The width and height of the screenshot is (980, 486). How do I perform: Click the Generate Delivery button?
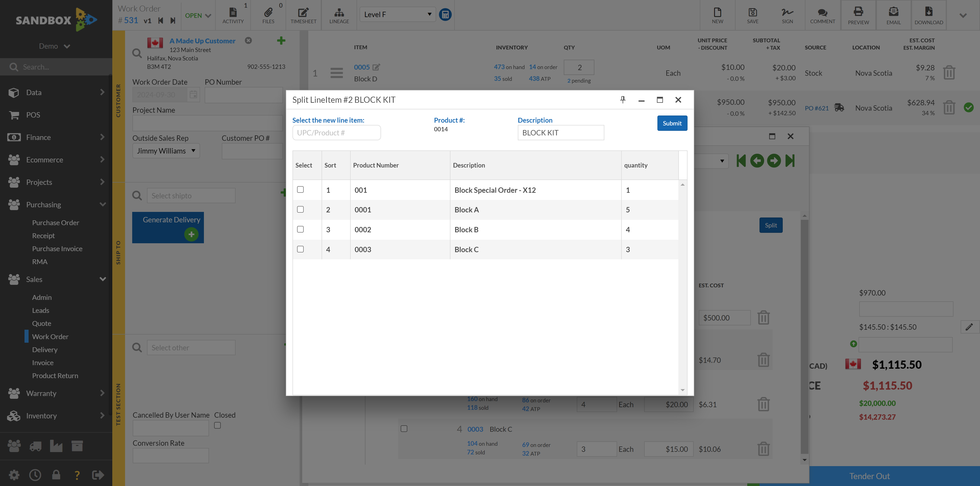coord(168,227)
